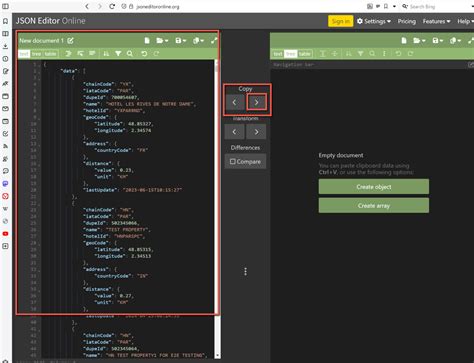
Task: Create new document in left panel
Action: [147, 41]
